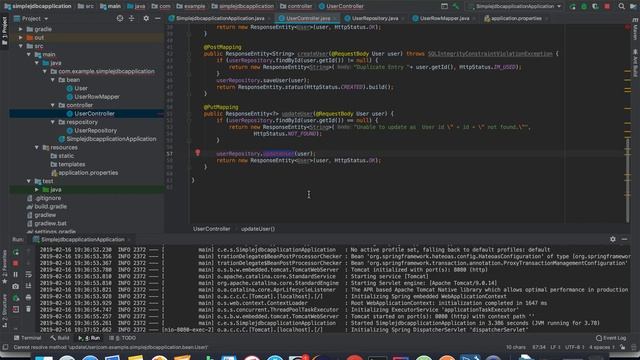Click the red inspection indicator atop editor scrollbar

coord(627,27)
